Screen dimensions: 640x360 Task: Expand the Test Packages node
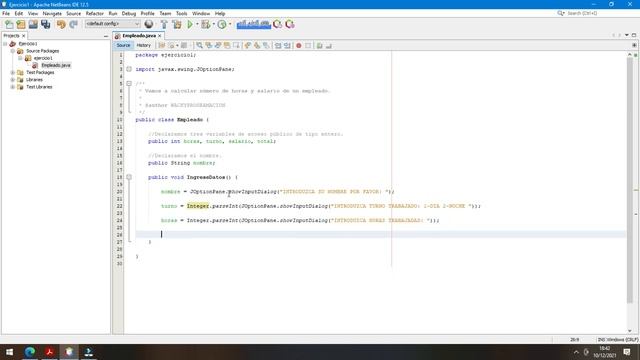[x=13, y=73]
